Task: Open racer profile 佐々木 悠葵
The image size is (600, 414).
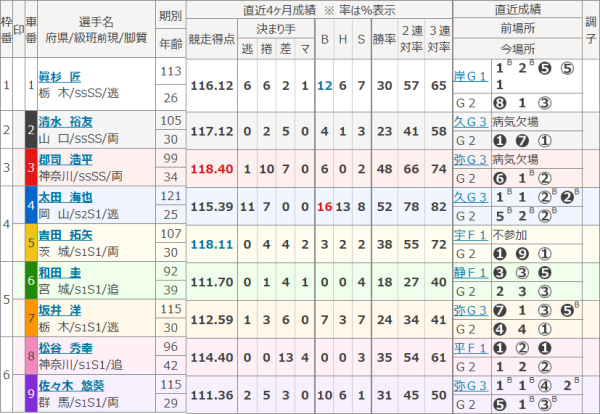Action: click(x=71, y=386)
